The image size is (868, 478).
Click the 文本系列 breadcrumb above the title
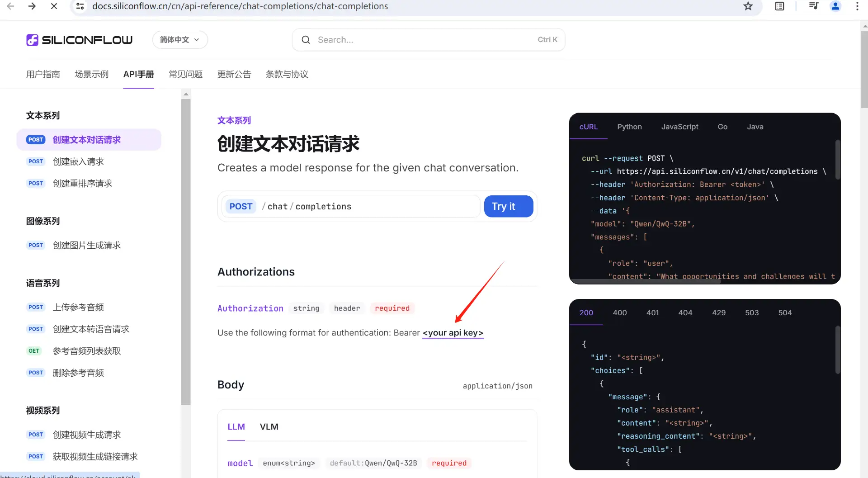point(234,120)
